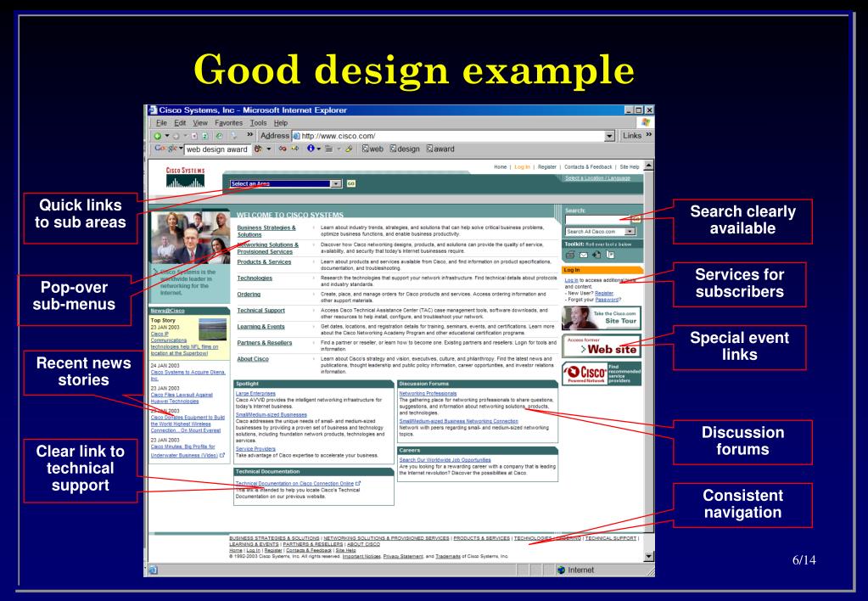The width and height of the screenshot is (868, 601).
Task: Open the Products & Services link
Action: tap(264, 262)
